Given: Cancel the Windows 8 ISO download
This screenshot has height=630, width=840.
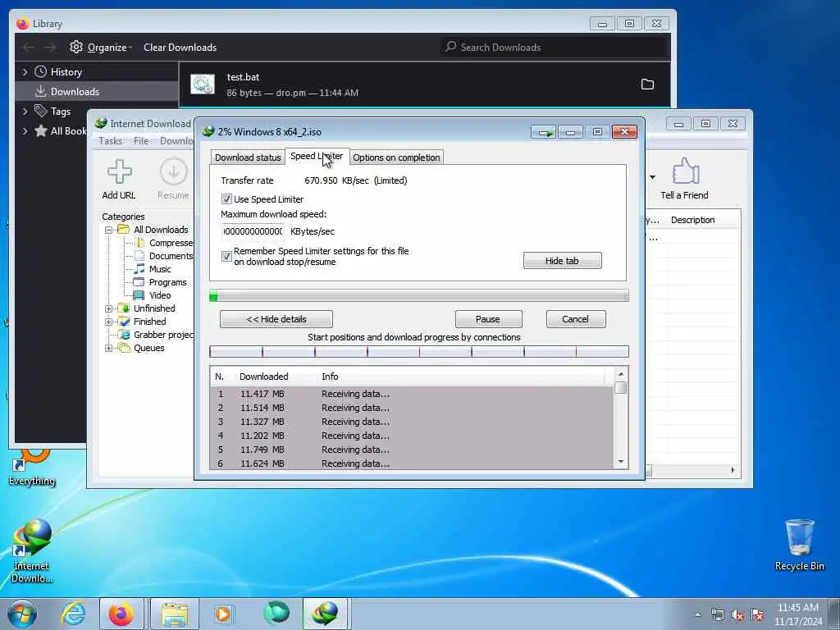Looking at the screenshot, I should click(x=576, y=319).
